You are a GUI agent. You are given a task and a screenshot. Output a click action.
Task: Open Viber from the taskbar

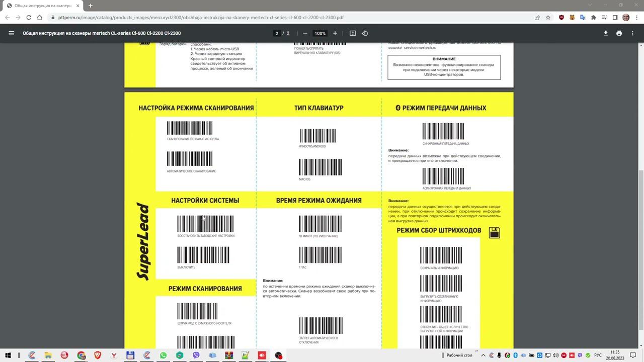click(x=196, y=355)
